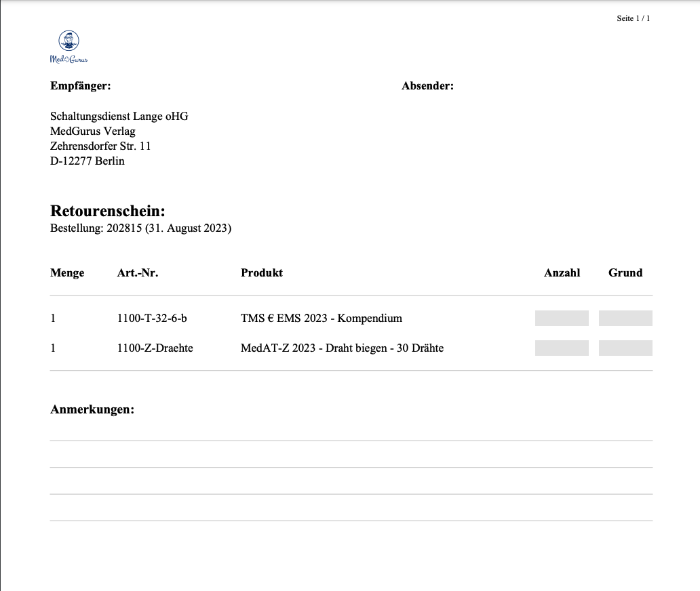Click article number '1100-T-32-6-b'
Viewport: 700px width, 591px height.
[x=152, y=319]
